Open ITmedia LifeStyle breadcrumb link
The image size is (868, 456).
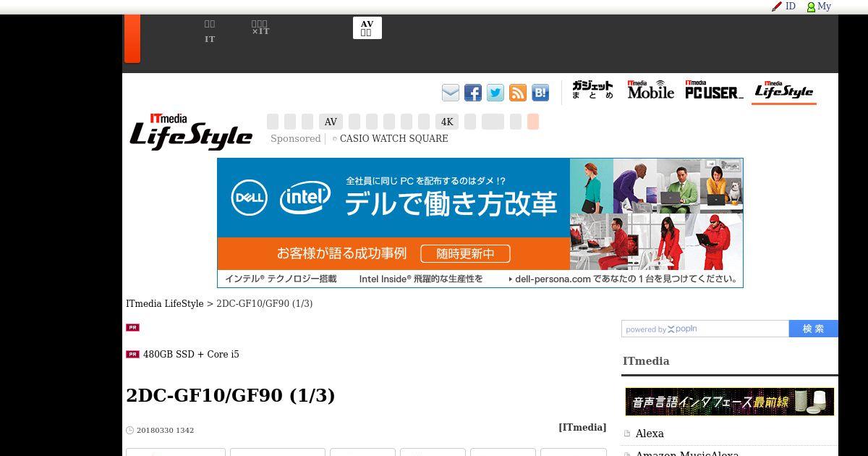click(x=165, y=304)
